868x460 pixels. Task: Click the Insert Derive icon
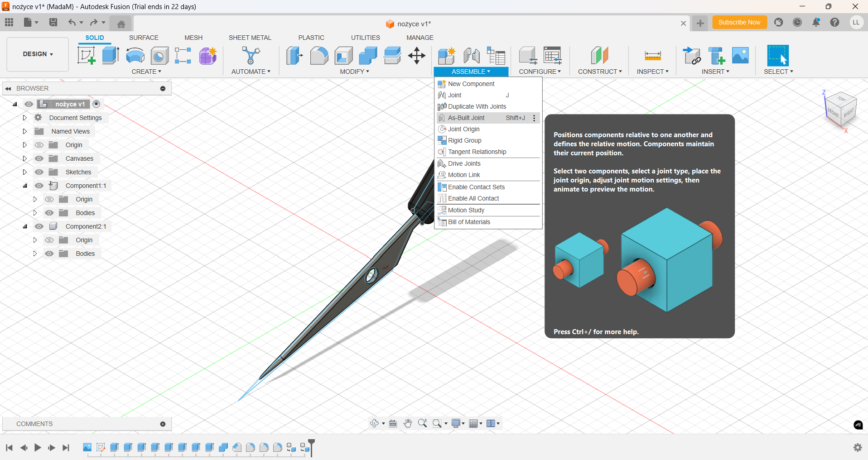692,56
